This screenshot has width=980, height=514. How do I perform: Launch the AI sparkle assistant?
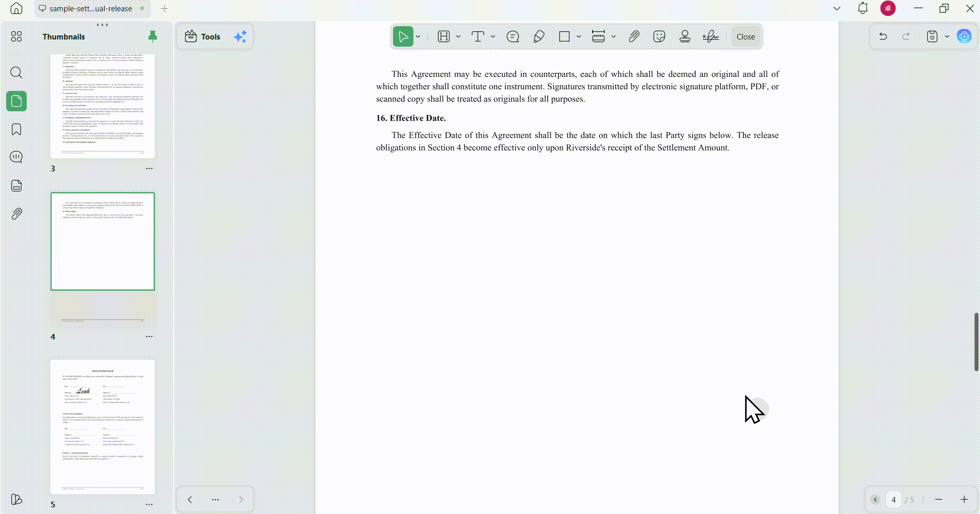pos(240,36)
